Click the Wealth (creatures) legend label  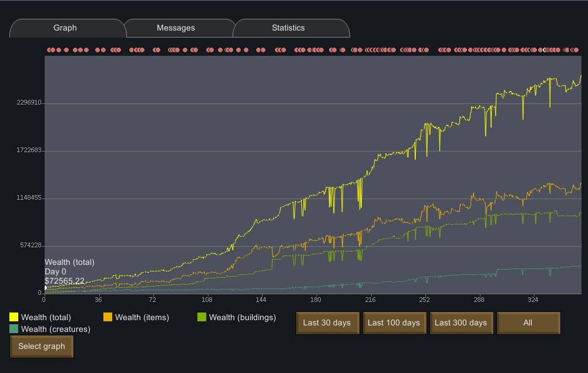pyautogui.click(x=56, y=329)
